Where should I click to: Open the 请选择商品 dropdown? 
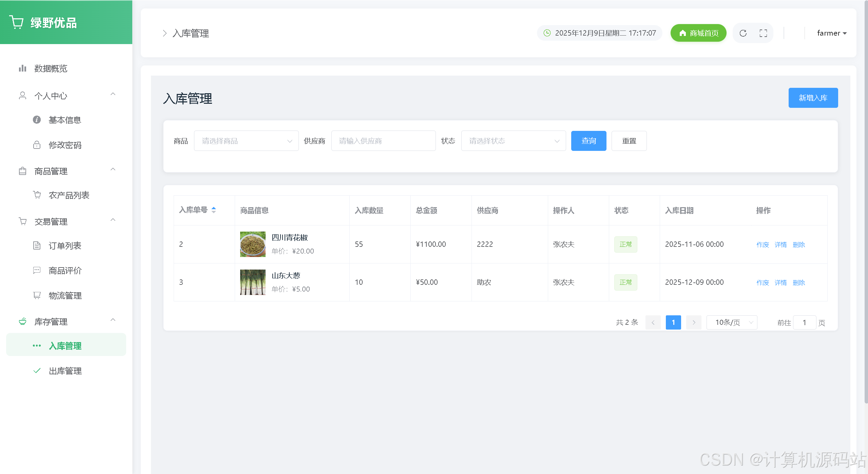[x=246, y=141]
